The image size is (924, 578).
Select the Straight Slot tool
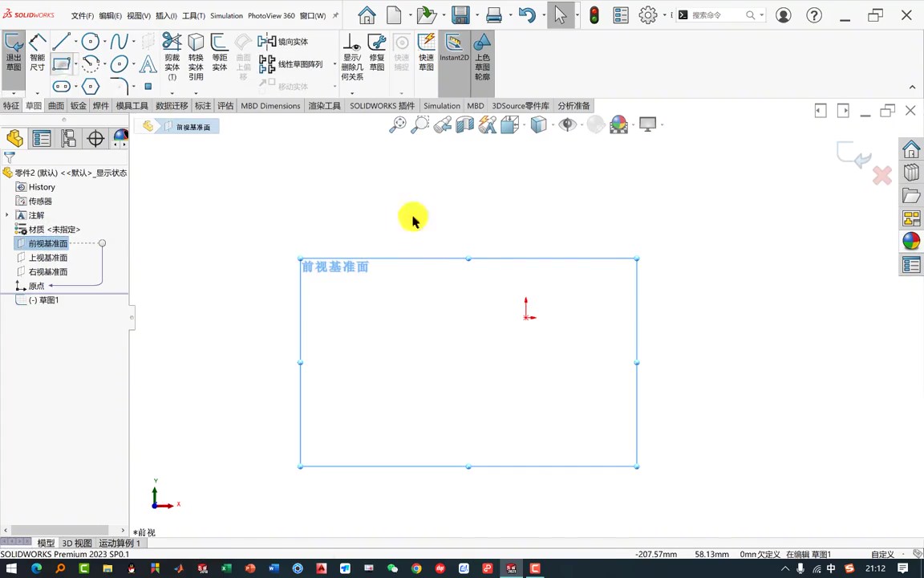[x=61, y=87]
